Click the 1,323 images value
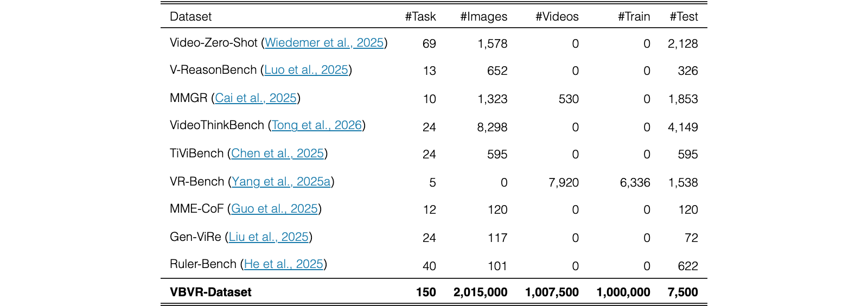The width and height of the screenshot is (868, 306). pos(493,99)
